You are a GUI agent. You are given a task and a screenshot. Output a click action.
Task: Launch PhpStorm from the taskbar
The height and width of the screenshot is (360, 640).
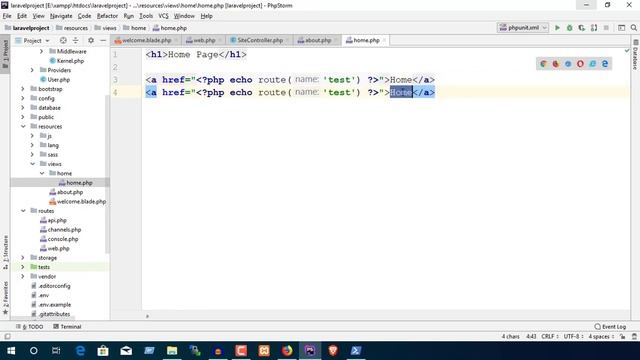coord(310,351)
